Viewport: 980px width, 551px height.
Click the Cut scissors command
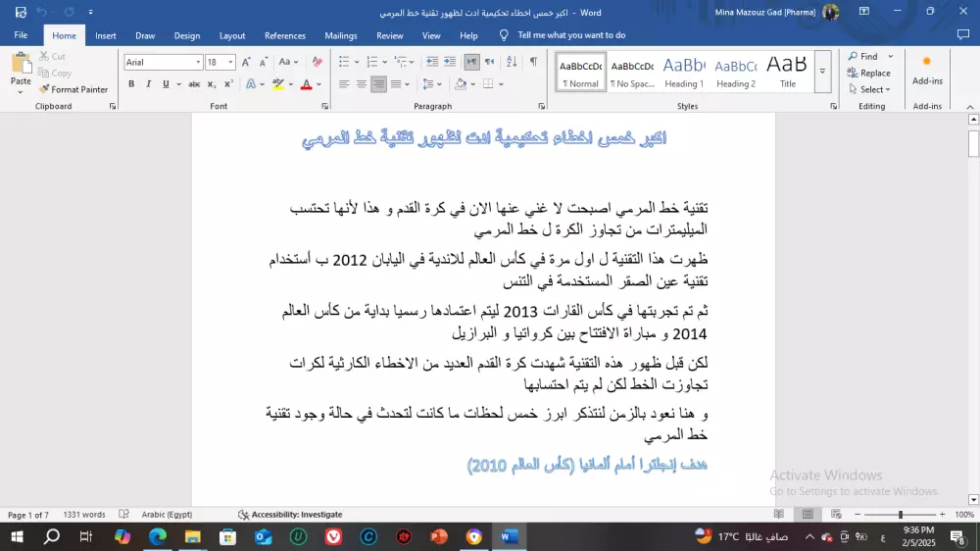pos(52,56)
